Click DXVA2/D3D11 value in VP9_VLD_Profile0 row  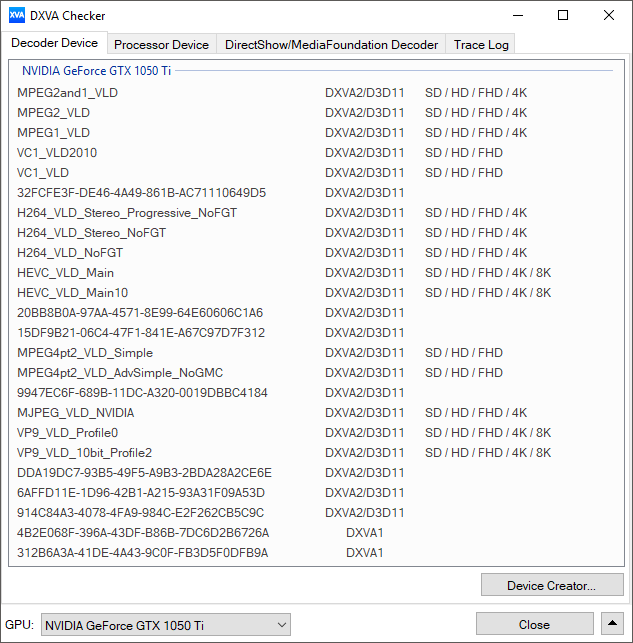(364, 433)
